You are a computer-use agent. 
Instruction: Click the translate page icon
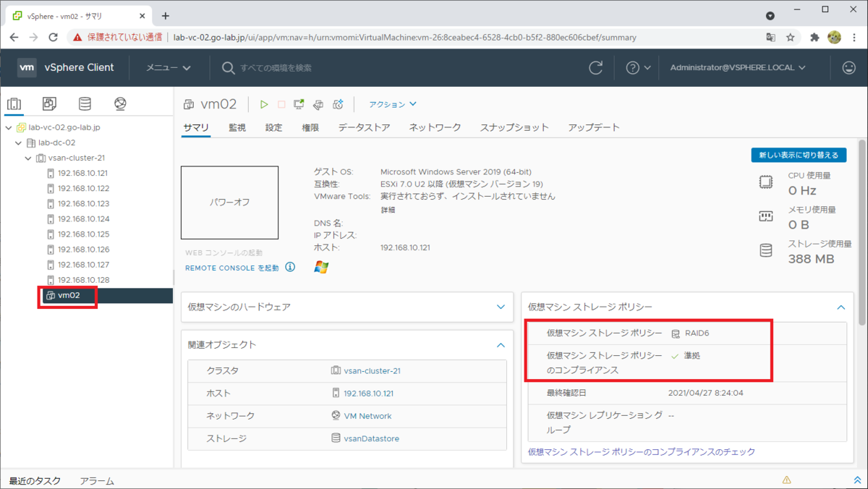[771, 37]
